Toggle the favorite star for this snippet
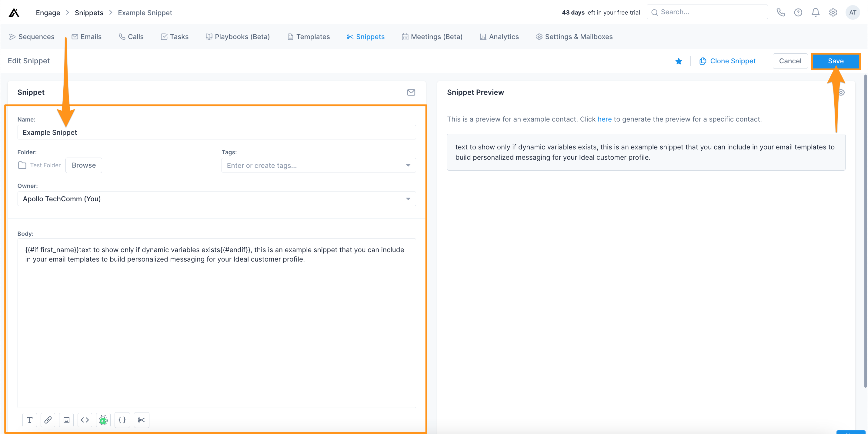 point(679,61)
